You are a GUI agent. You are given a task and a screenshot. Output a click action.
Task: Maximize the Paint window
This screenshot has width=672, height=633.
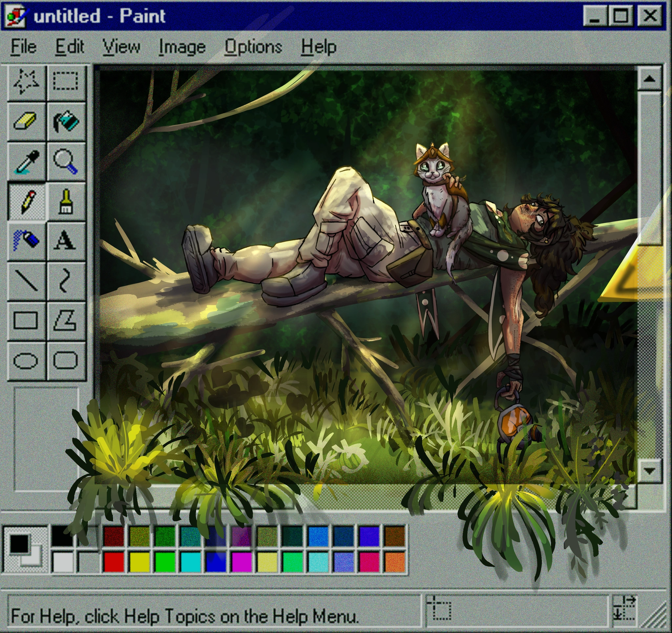tap(621, 16)
